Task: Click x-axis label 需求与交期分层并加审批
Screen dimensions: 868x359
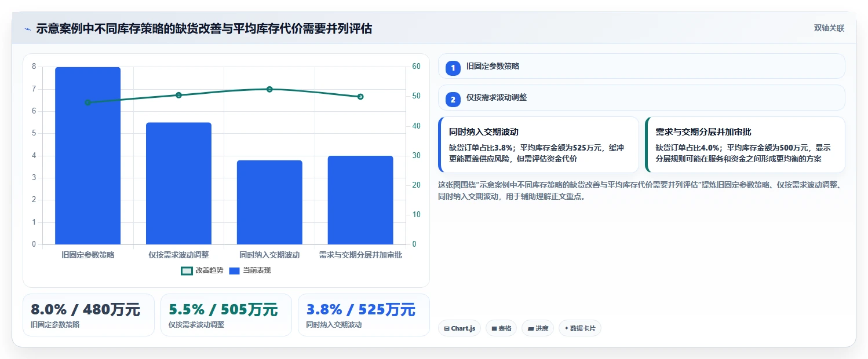Action: coord(360,255)
